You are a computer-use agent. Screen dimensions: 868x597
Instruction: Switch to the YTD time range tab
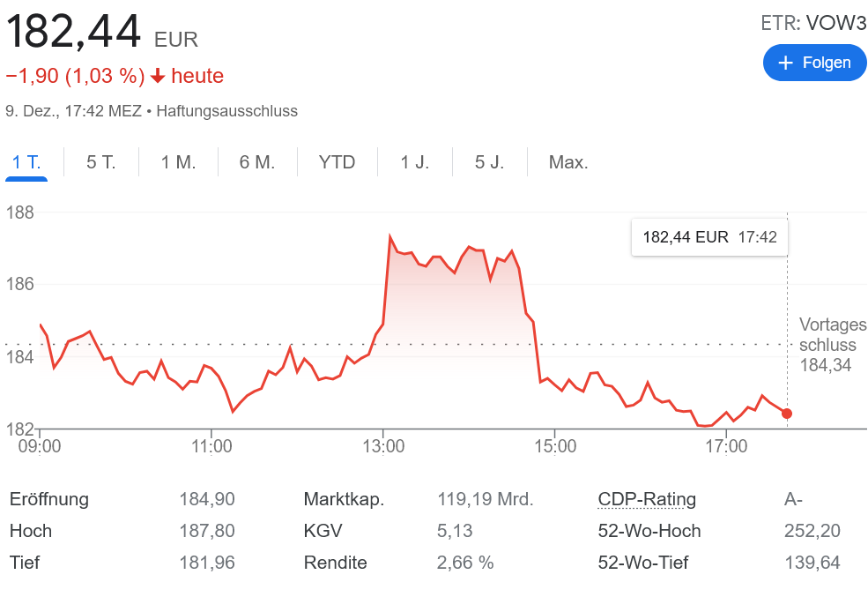click(337, 162)
